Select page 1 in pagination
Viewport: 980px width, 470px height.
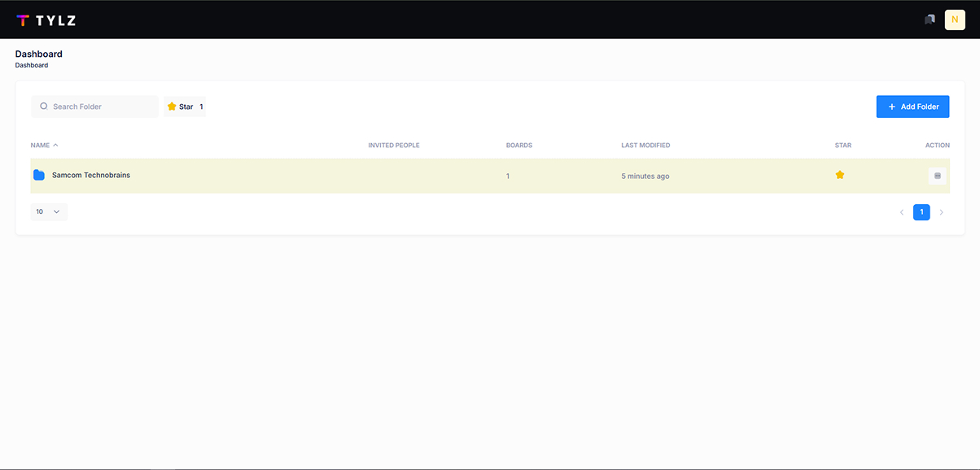(921, 212)
